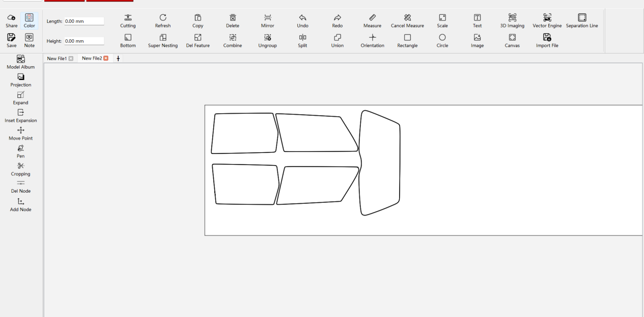
Task: Undo the last action
Action: pyautogui.click(x=302, y=20)
